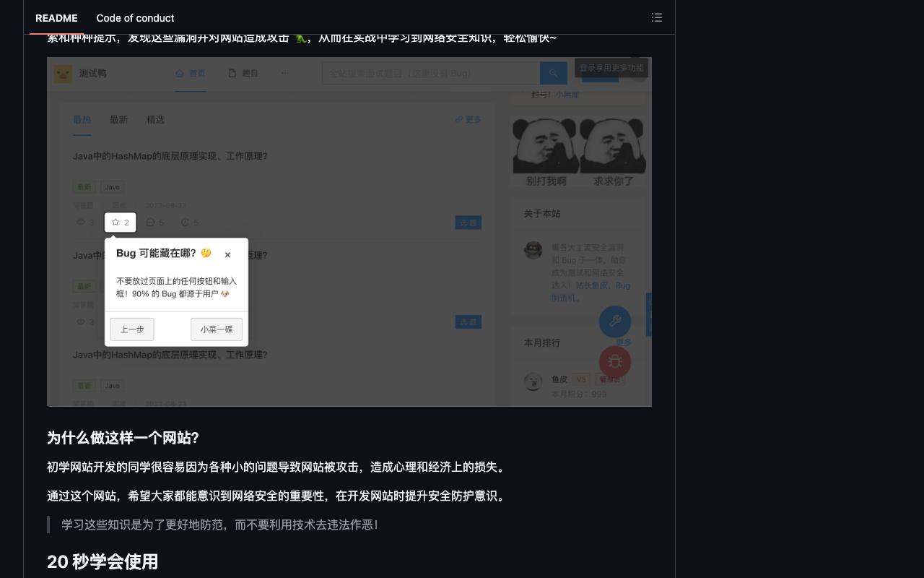Switch to the README tab
The width and height of the screenshot is (924, 578).
56,18
